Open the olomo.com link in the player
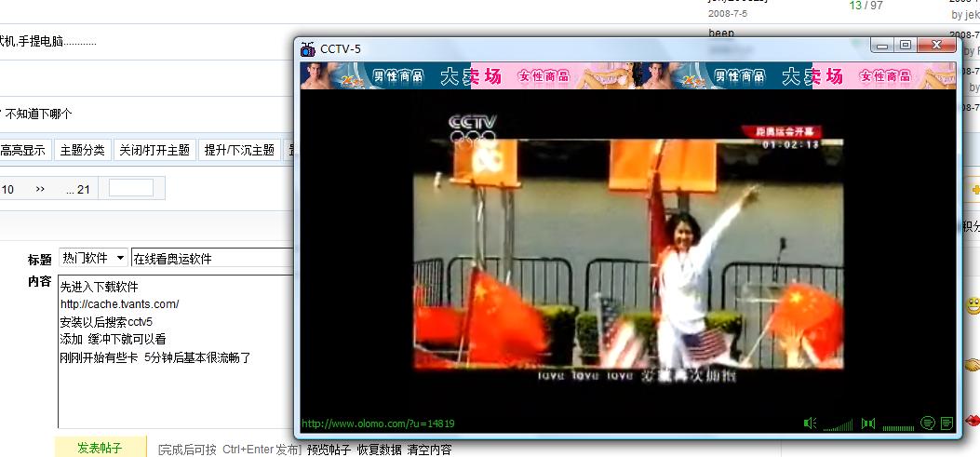This screenshot has width=980, height=457. 378,423
